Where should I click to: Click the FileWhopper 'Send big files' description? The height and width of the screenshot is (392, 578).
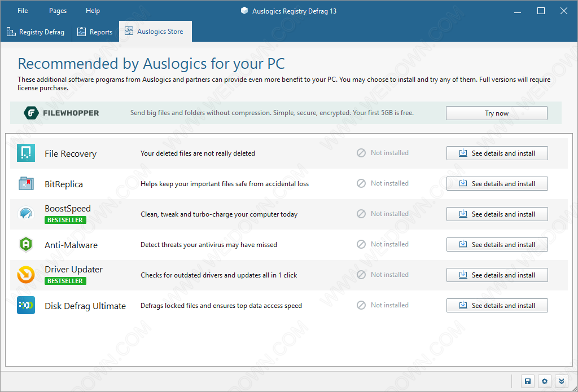(272, 113)
